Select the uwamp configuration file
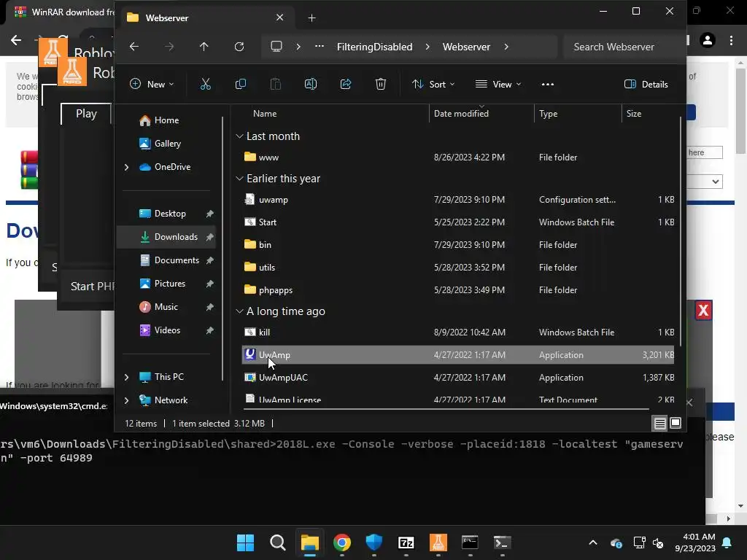Screen dimensions: 747x560 click(x=458, y=200)
